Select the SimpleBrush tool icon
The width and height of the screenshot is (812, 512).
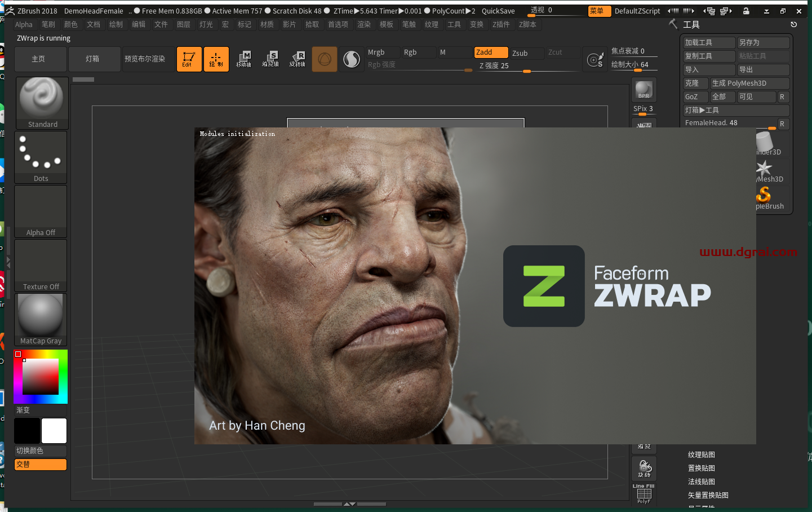tap(765, 197)
